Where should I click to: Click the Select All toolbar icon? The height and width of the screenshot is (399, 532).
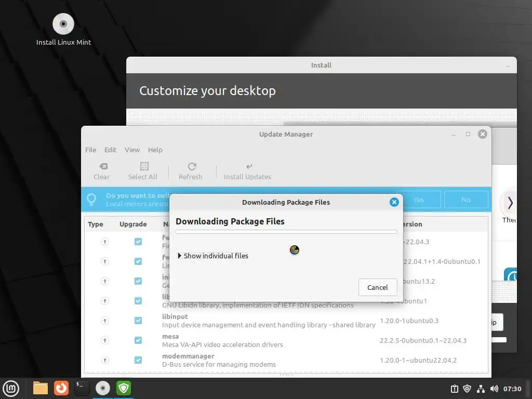144,166
